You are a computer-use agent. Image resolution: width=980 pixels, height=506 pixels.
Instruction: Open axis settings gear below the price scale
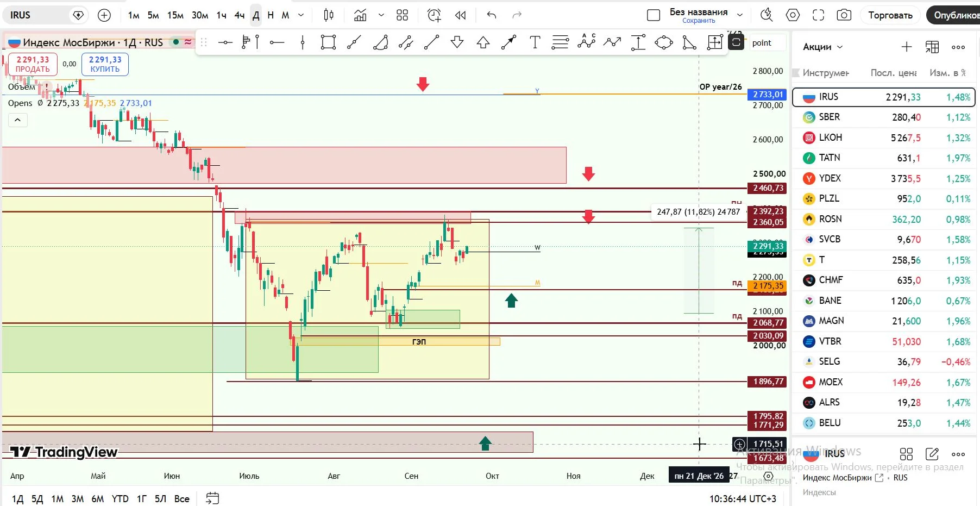[768, 476]
